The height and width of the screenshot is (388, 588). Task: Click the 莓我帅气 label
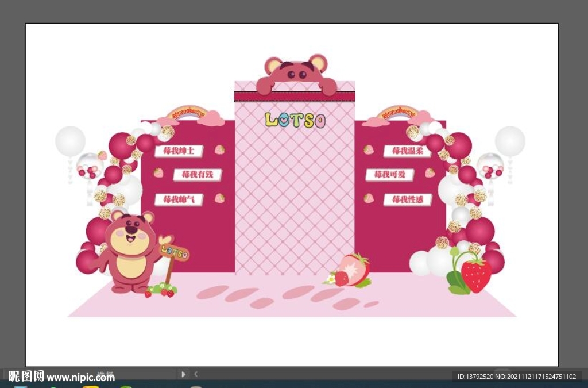[179, 199]
